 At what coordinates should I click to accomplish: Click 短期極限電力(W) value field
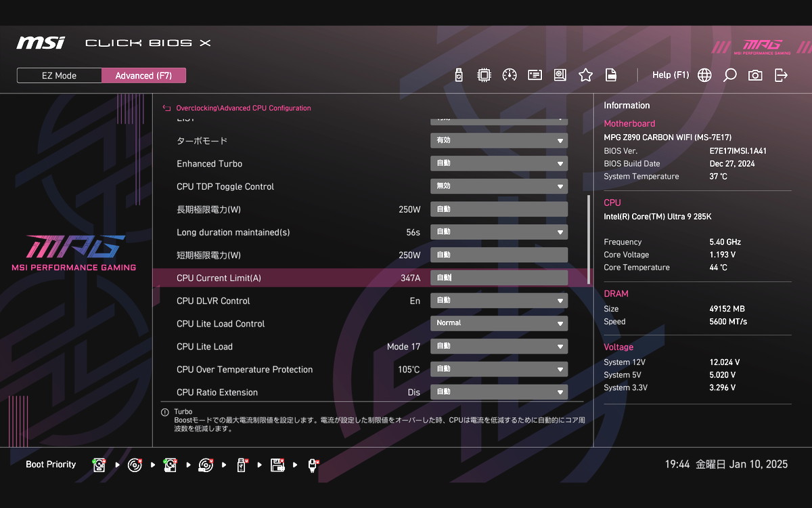coord(499,255)
